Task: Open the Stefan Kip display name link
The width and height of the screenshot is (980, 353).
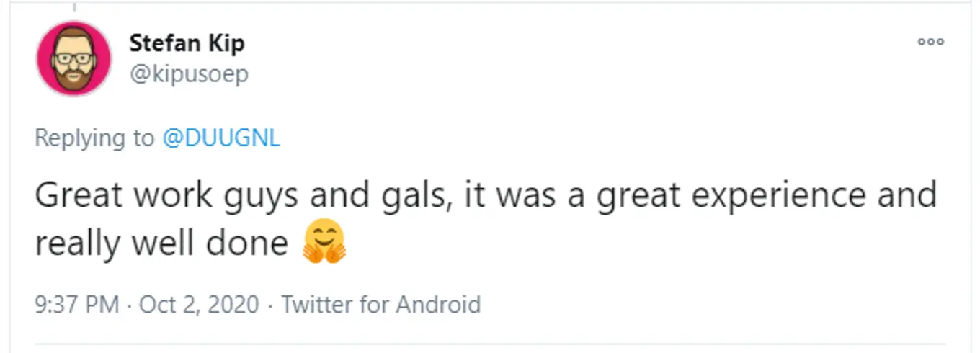Action: point(187,43)
